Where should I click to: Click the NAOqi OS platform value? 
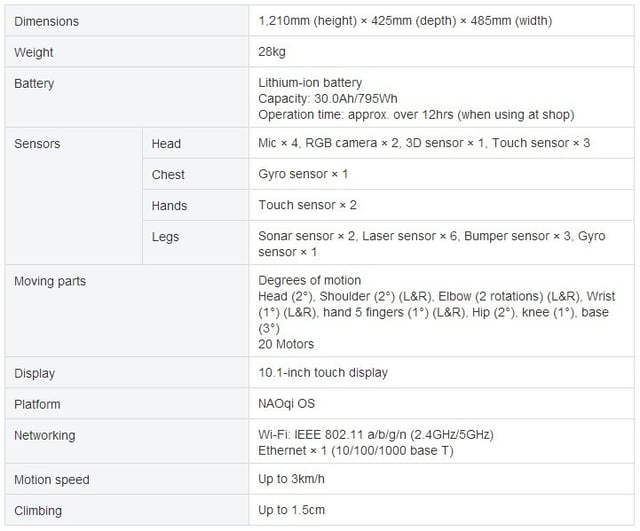click(288, 404)
